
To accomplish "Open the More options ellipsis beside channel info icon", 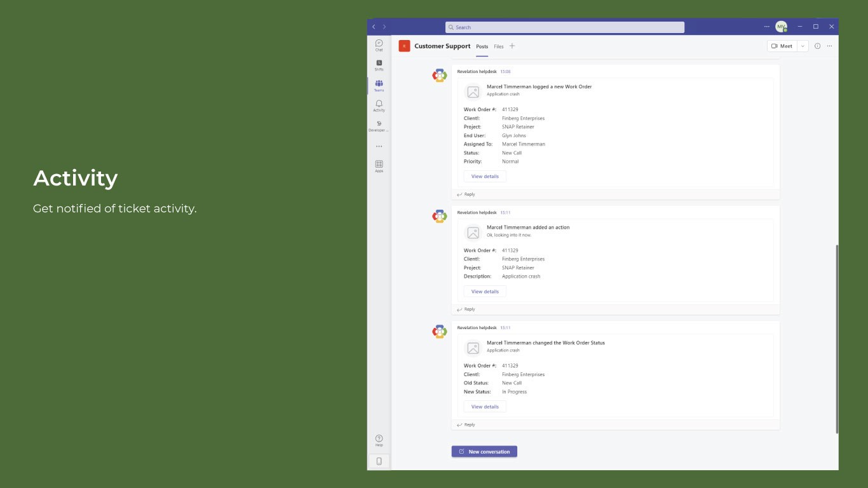I will click(829, 46).
